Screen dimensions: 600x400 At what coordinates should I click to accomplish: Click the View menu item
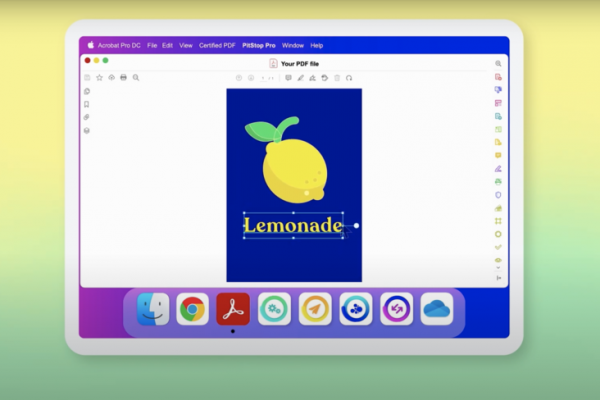(185, 45)
